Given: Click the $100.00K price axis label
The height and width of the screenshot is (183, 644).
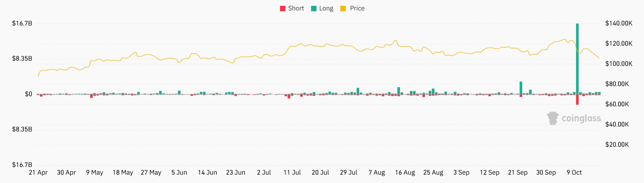Looking at the screenshot, I should (619, 64).
